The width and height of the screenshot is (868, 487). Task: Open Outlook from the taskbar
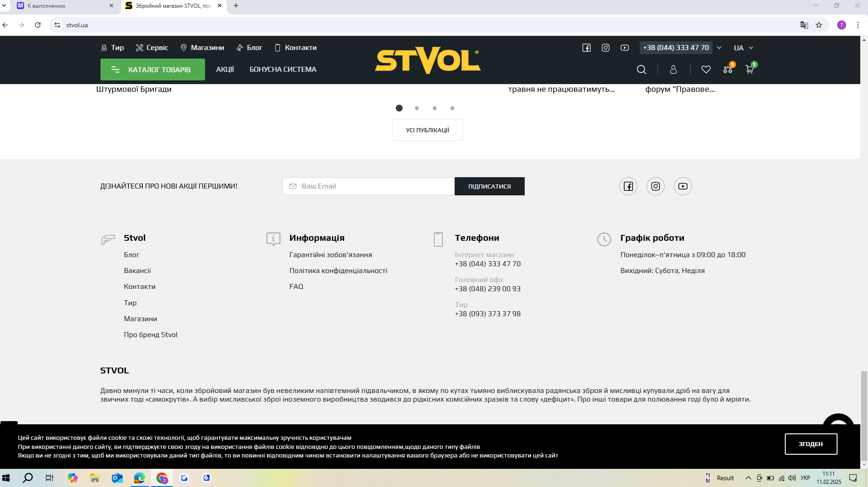tap(117, 478)
